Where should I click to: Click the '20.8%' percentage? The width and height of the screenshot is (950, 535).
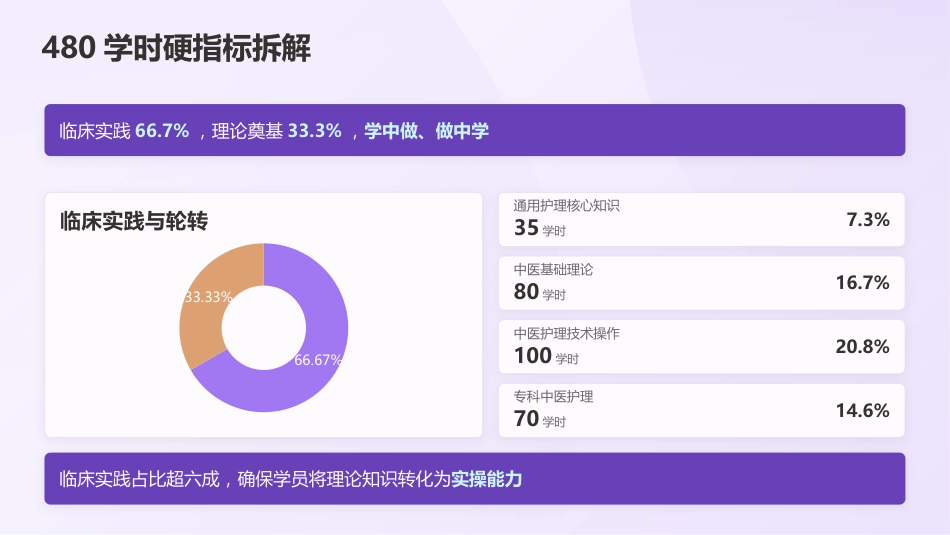pos(863,347)
